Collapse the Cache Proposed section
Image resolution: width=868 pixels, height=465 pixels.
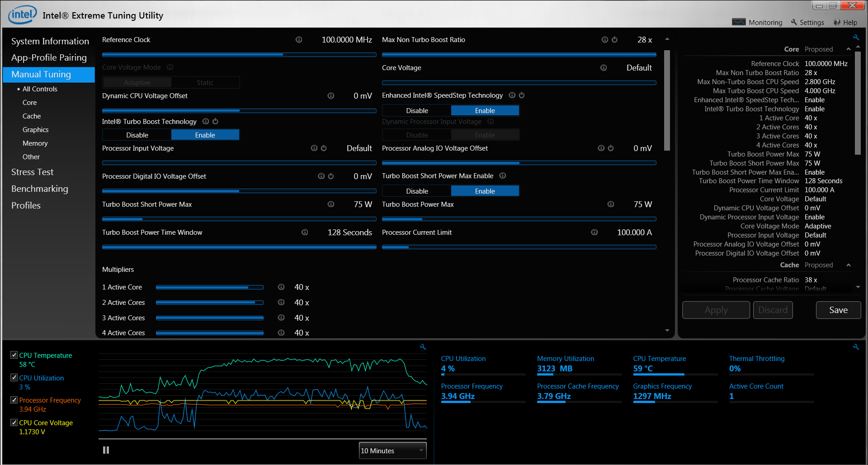point(849,265)
